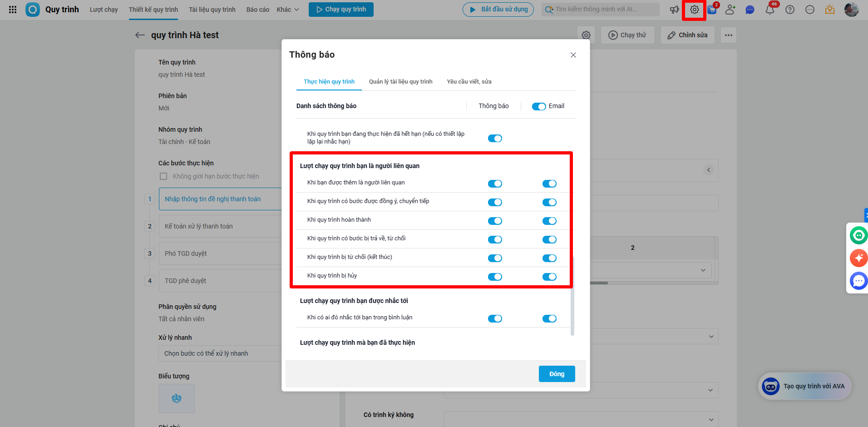Check 'Không giới hạn bước thực hiện' checkbox
Screen dimensions: 868x427
(163, 176)
